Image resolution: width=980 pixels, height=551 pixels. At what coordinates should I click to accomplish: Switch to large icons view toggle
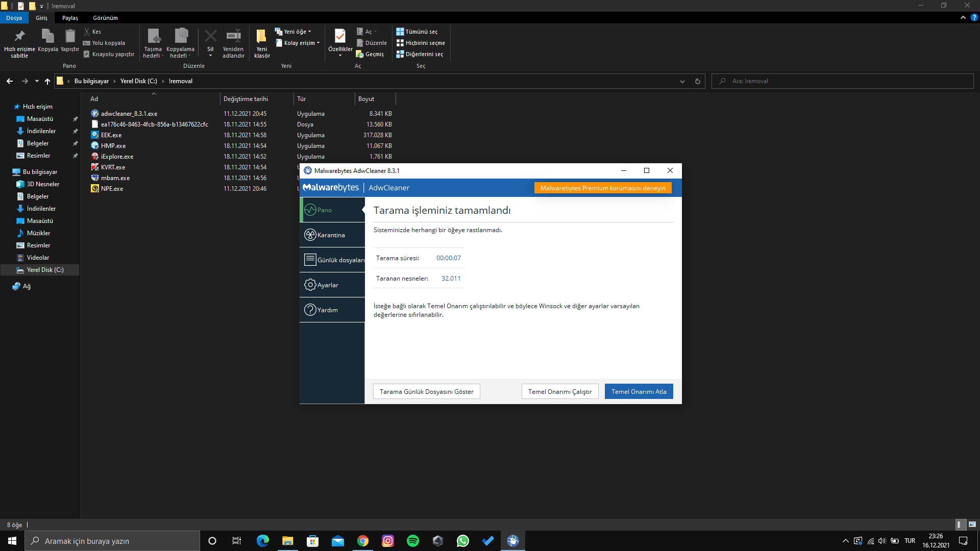point(972,524)
